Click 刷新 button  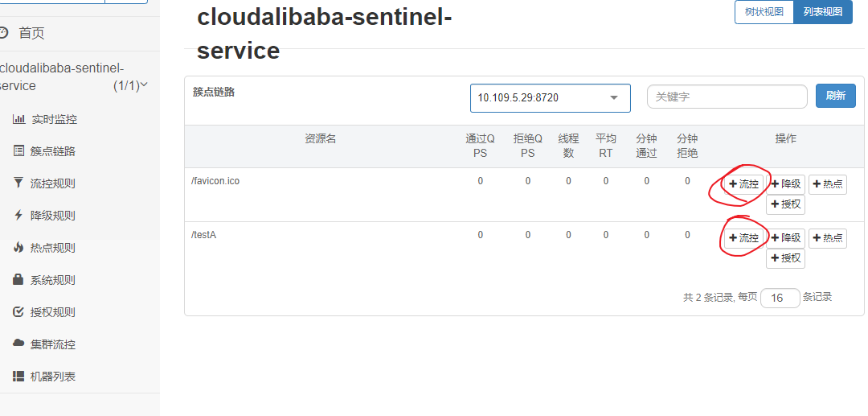(835, 96)
